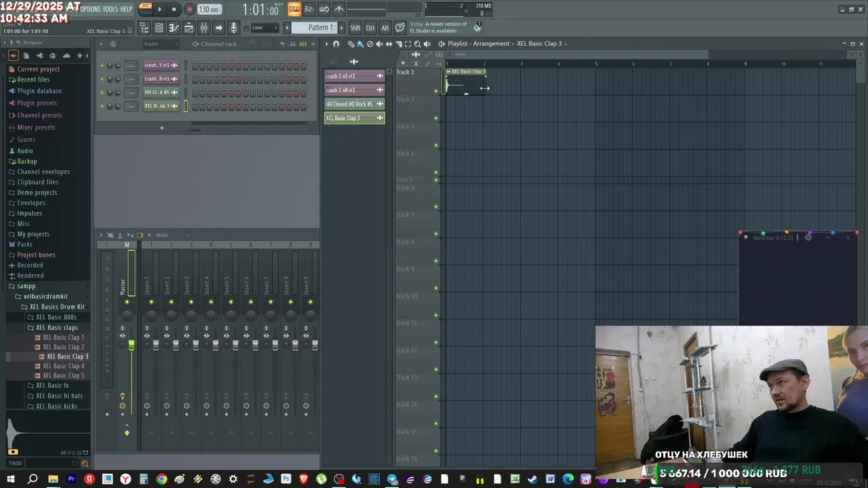Toggle mute LED on crash..8 rr1 channel
This screenshot has width=868, height=488.
(102, 79)
